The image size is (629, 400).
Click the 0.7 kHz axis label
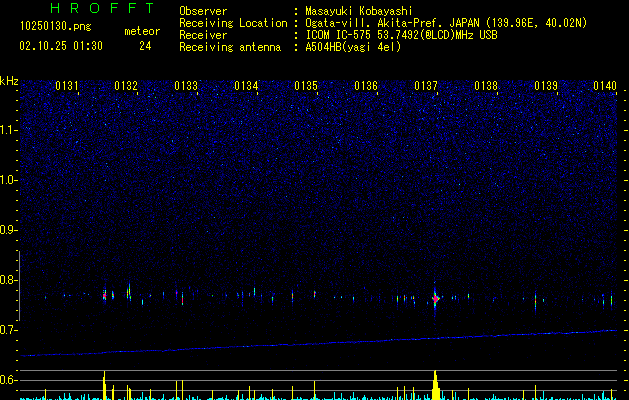pos(9,330)
